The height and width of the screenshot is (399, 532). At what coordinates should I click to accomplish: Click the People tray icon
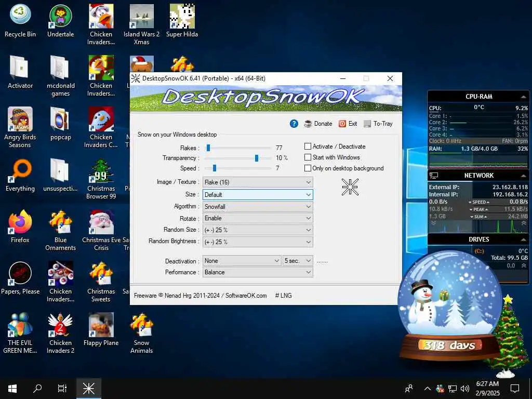409,389
